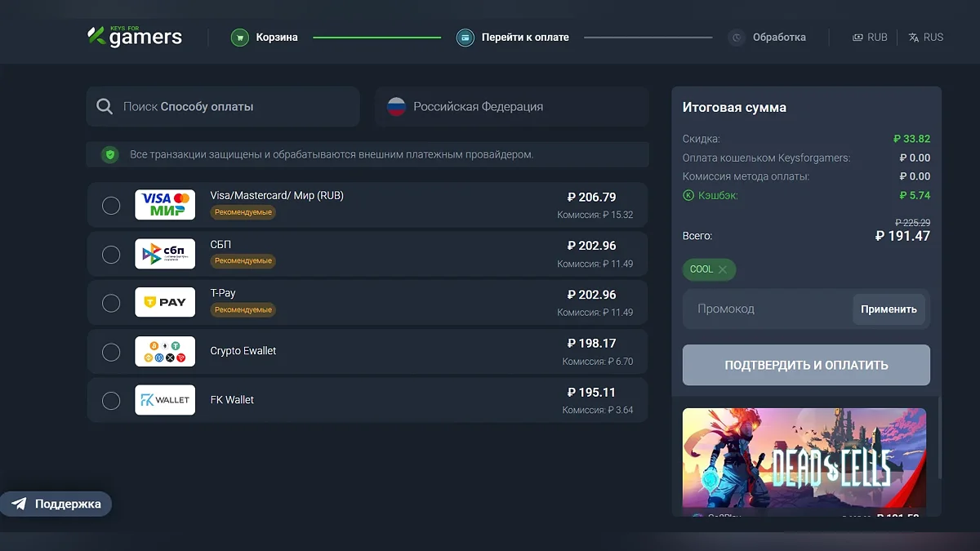The height and width of the screenshot is (551, 980).
Task: Click Комиссия метода оплаты label
Action: tap(746, 176)
